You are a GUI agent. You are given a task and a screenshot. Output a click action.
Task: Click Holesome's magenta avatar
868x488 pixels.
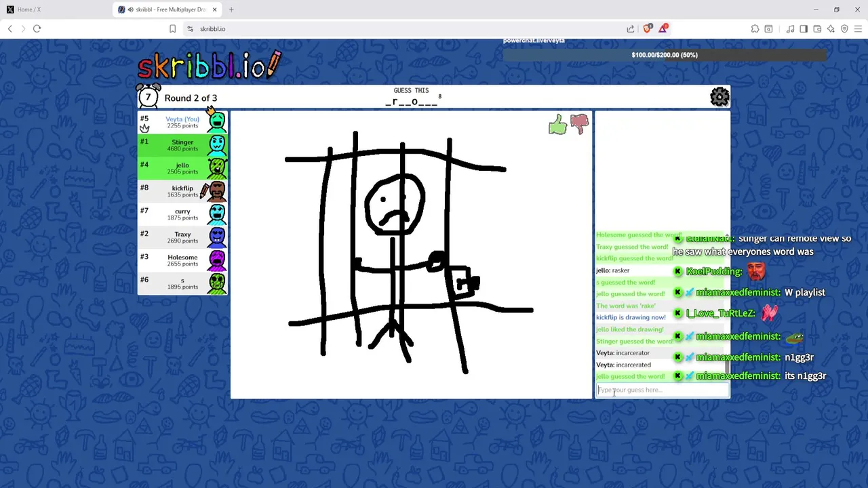(217, 260)
